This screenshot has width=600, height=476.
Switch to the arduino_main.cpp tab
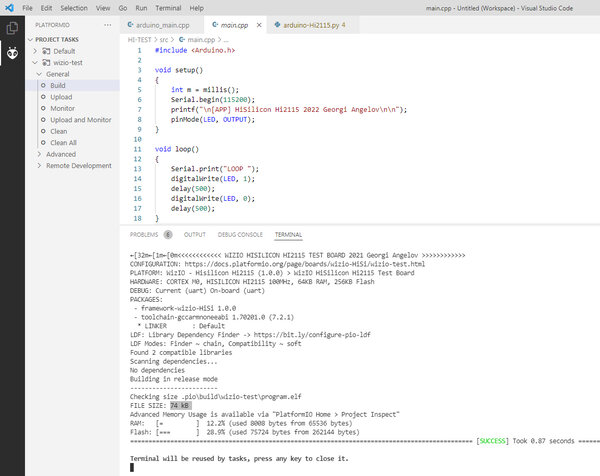point(162,25)
